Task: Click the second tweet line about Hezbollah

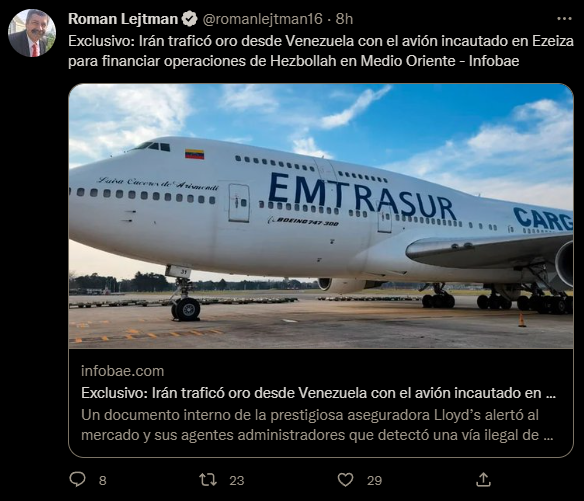Action: pos(293,61)
